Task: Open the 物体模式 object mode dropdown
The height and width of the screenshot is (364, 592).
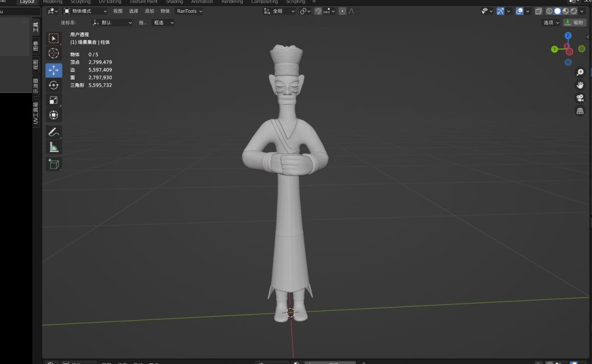Action: coord(86,12)
